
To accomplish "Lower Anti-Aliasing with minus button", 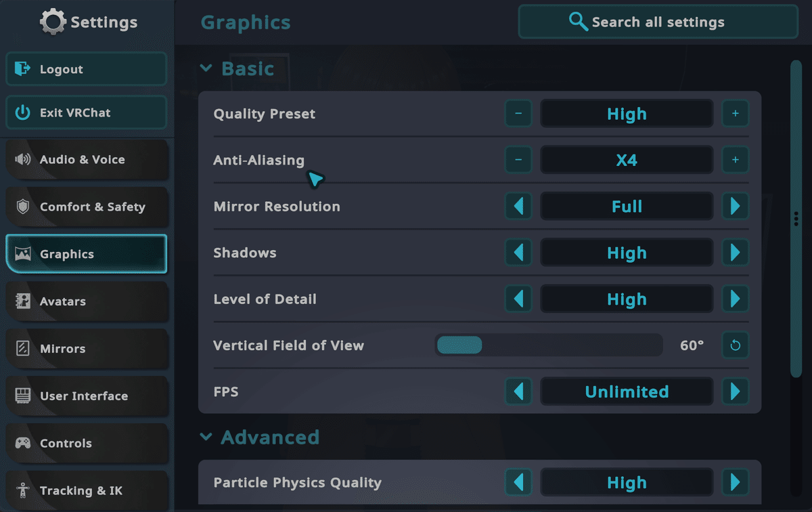I will coord(518,161).
